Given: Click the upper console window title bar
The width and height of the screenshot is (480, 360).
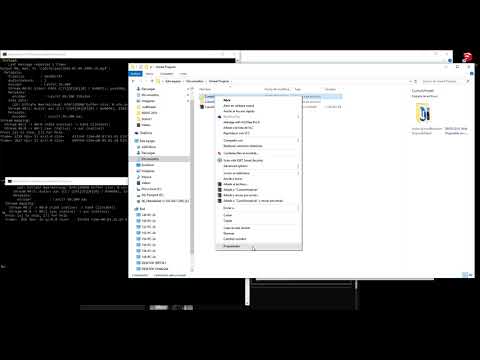Looking at the screenshot, I should (119, 54).
